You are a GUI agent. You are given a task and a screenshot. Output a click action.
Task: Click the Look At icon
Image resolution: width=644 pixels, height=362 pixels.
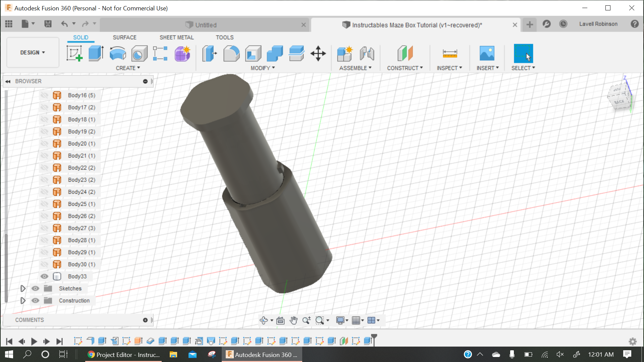pyautogui.click(x=280, y=320)
